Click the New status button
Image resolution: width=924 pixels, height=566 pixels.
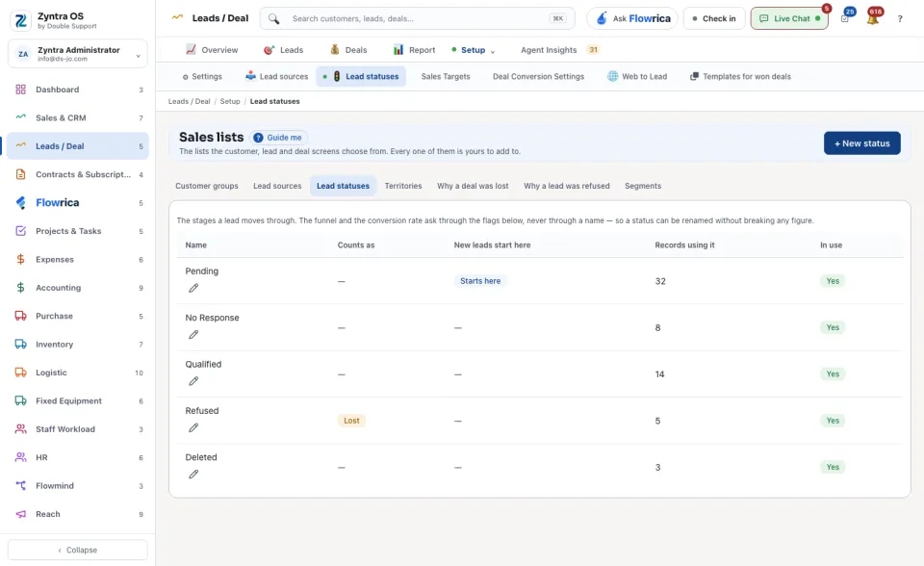[862, 143]
